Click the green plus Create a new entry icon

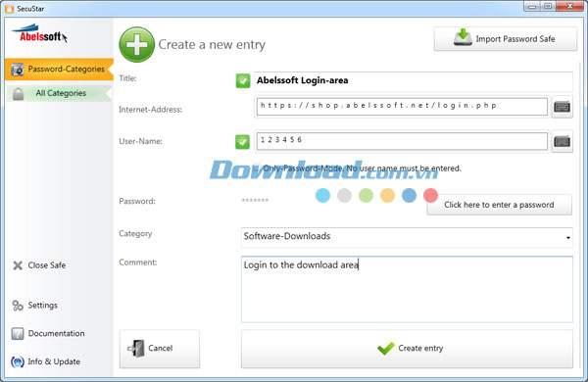[137, 45]
